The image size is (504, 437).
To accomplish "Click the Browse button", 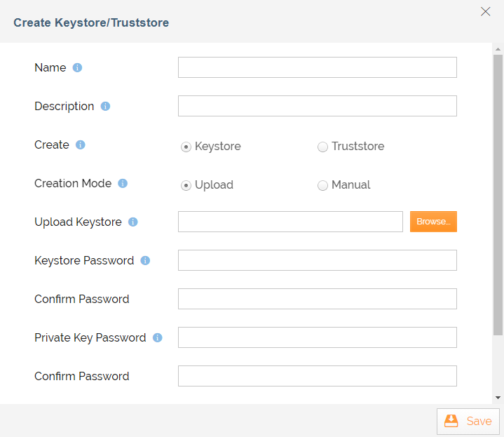I will [x=433, y=222].
